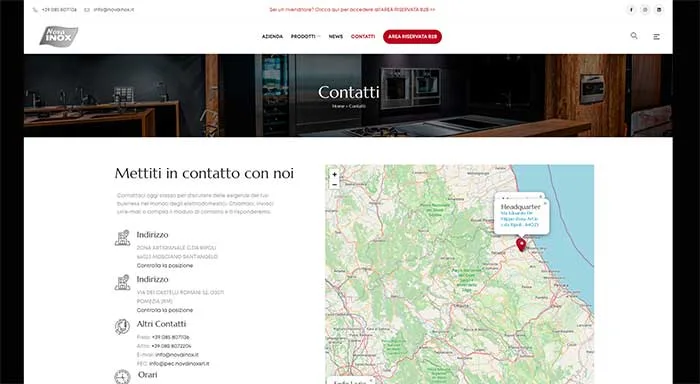Open the Contatti menu item
Image resolution: width=700 pixels, height=384 pixels.
point(363,37)
